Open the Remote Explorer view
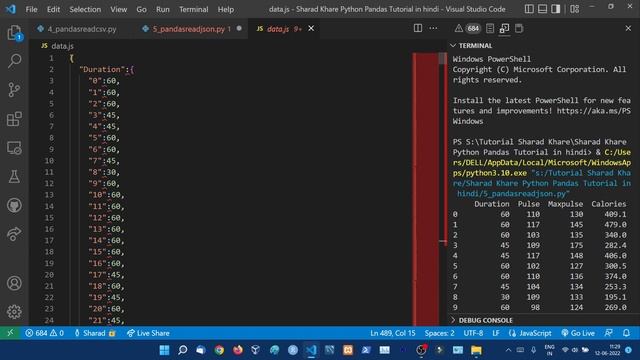This screenshot has width=640, height=360. (14, 148)
